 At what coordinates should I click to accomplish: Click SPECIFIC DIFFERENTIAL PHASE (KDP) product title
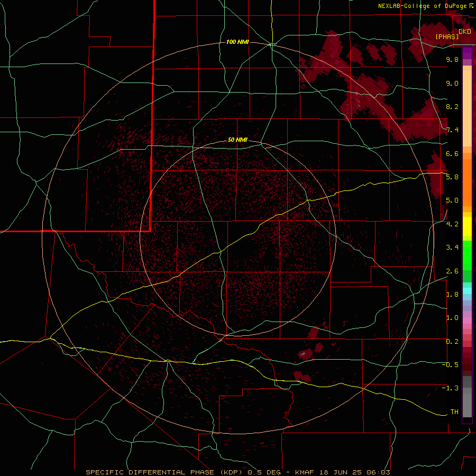coord(165,472)
